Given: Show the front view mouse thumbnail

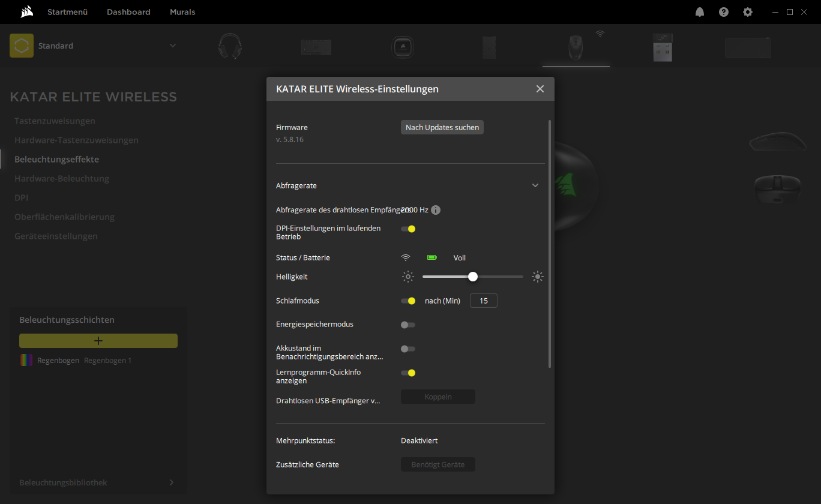Looking at the screenshot, I should [x=777, y=188].
